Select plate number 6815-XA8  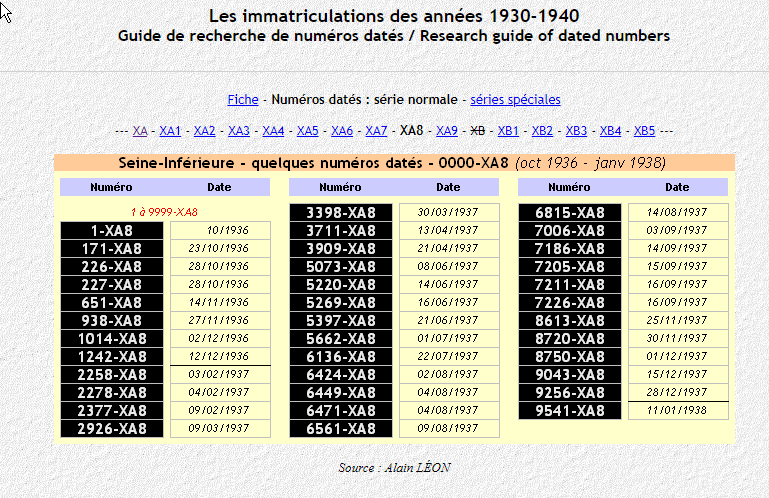coord(570,212)
